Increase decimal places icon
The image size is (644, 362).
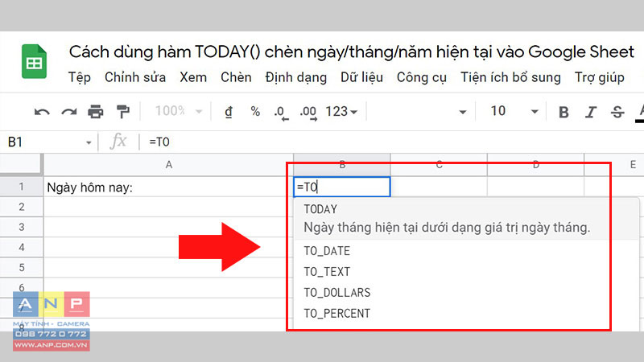click(x=308, y=113)
